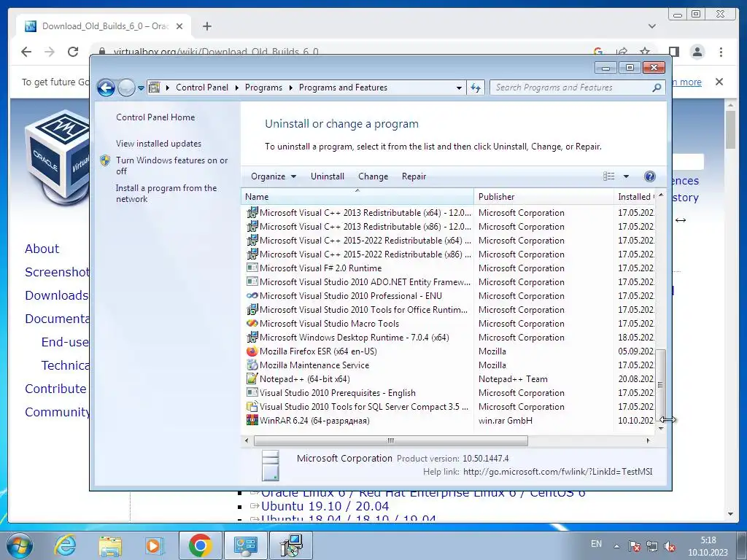Click the Chrome back button
747x560 pixels.
click(26, 52)
